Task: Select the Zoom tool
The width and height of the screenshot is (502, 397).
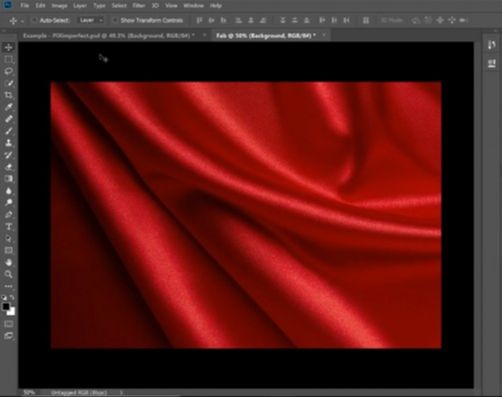Action: 9,274
